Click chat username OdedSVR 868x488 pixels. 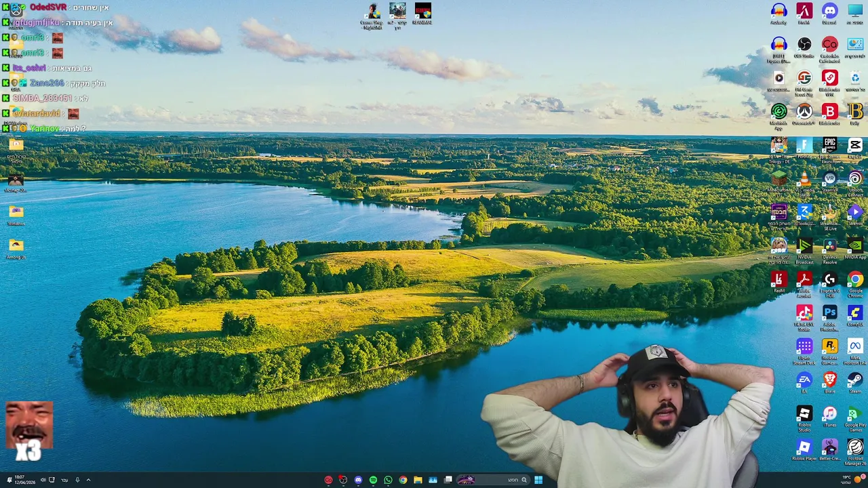(x=47, y=7)
